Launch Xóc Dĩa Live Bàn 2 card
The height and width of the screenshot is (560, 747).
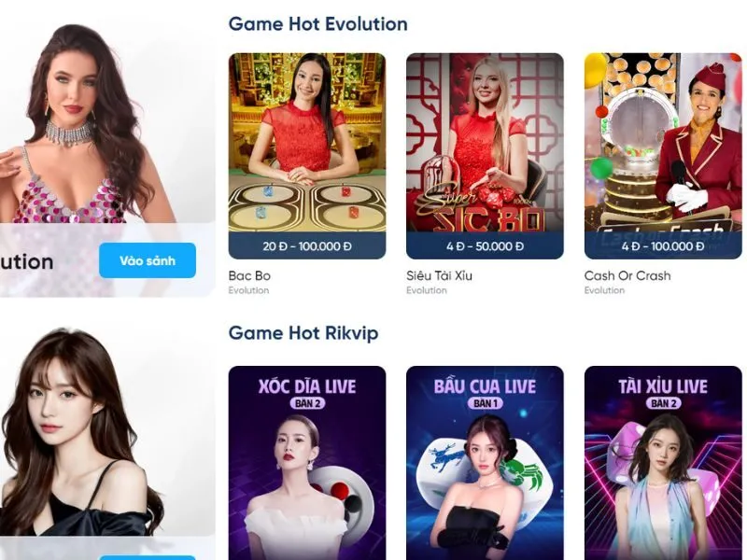pos(307,463)
